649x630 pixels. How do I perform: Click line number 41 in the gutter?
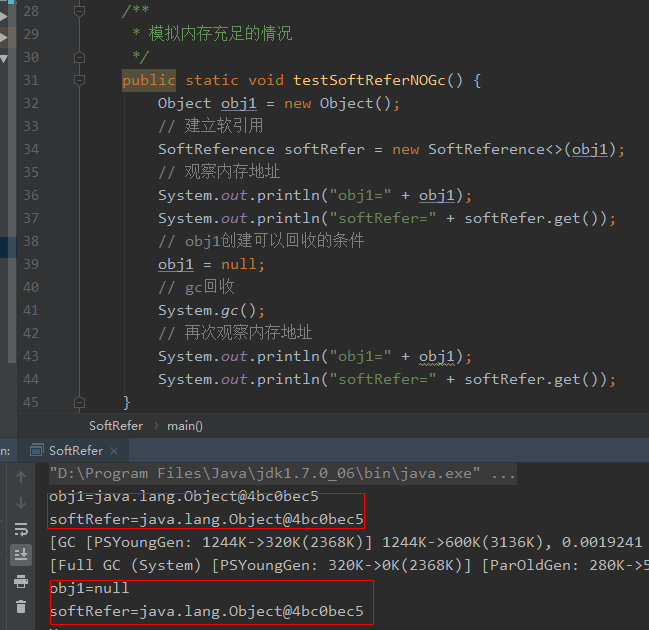(x=31, y=310)
